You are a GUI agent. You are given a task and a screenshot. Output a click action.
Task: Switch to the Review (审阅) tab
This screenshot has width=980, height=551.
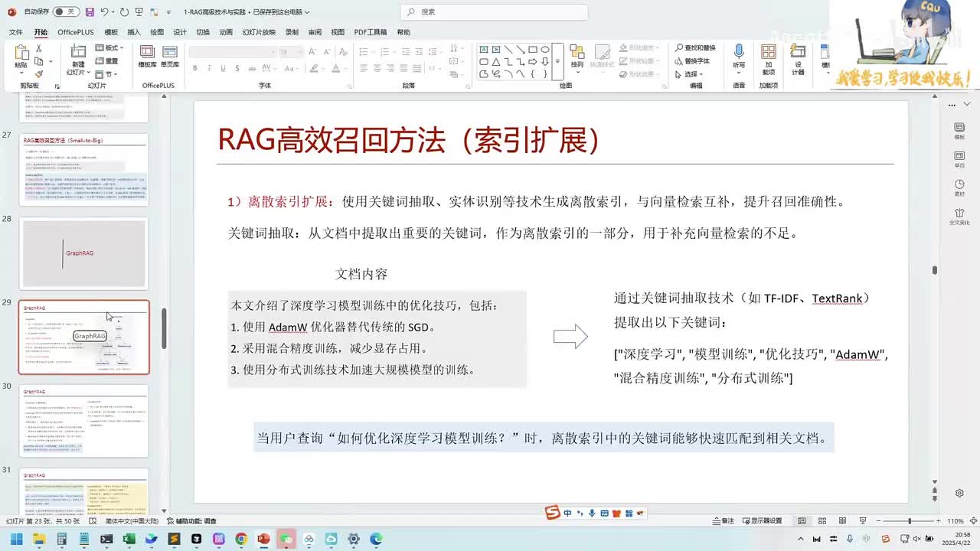point(315,32)
